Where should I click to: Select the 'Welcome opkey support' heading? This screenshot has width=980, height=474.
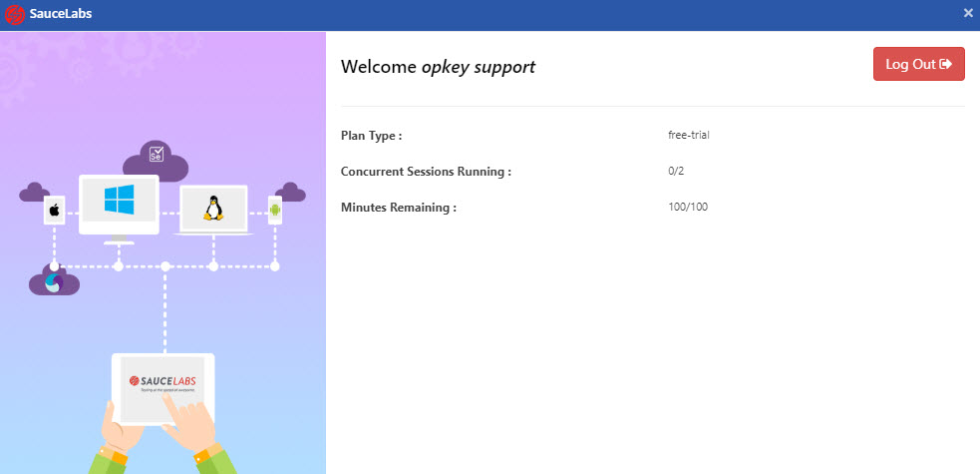[438, 67]
